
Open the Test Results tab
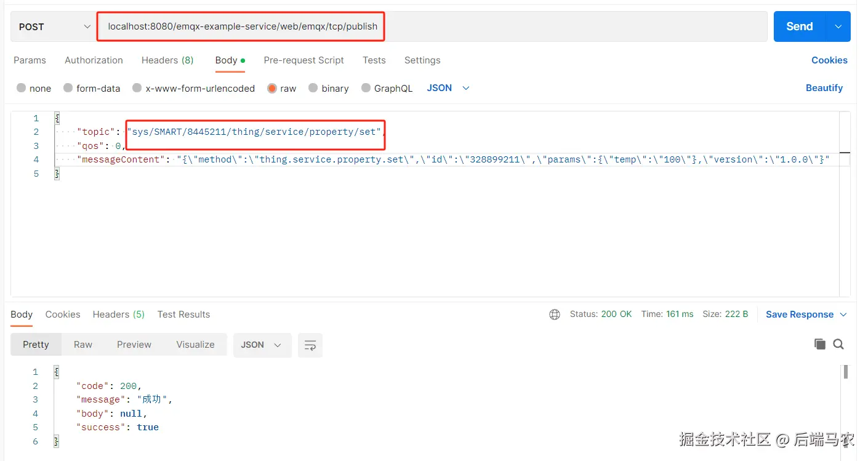coord(183,315)
